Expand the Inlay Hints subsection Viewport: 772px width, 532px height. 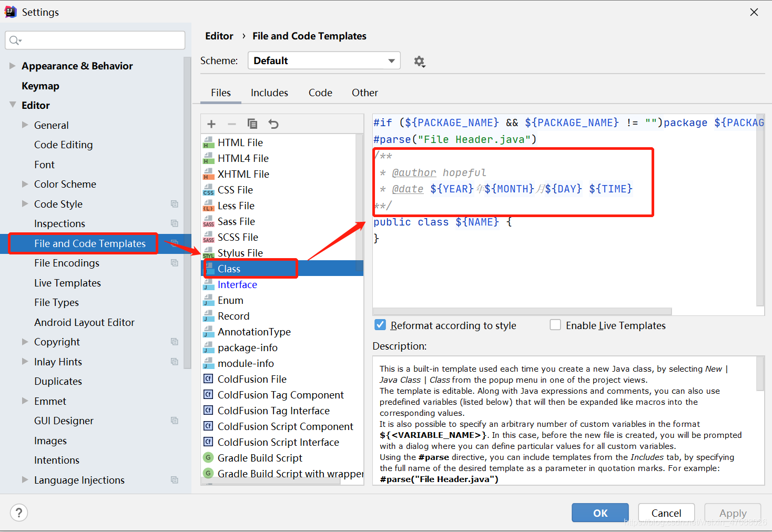pyautogui.click(x=25, y=362)
